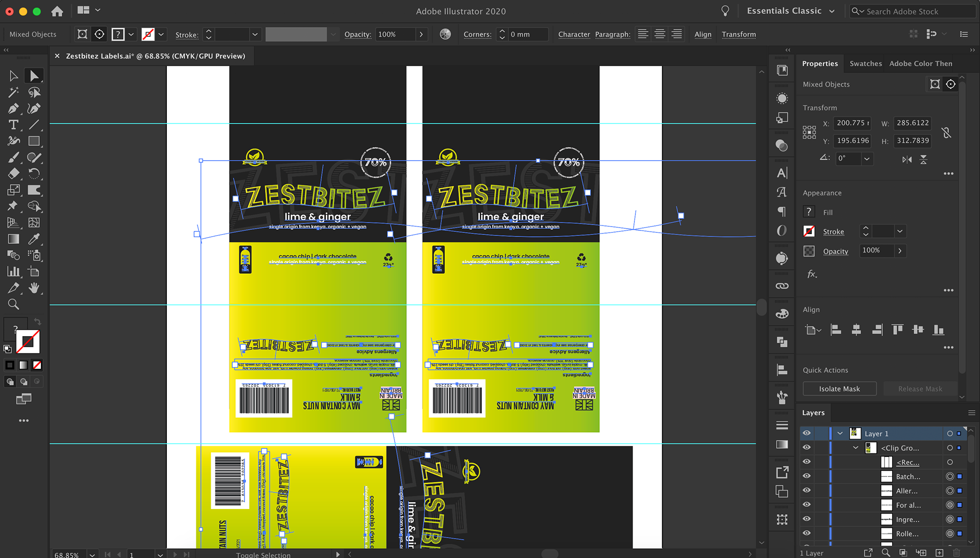980x558 pixels.
Task: Open arrange documents dropdown
Action: (x=89, y=10)
